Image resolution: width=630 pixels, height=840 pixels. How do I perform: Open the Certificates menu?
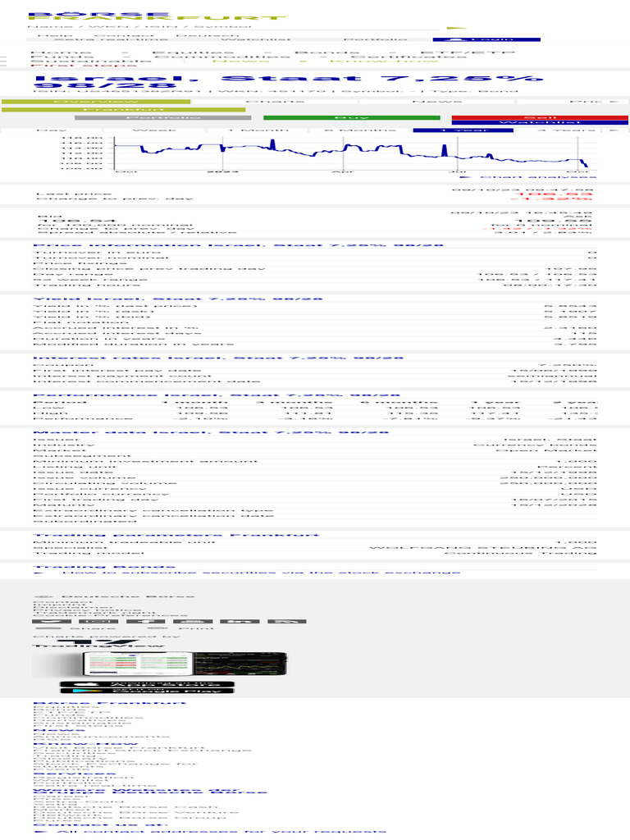[411, 57]
